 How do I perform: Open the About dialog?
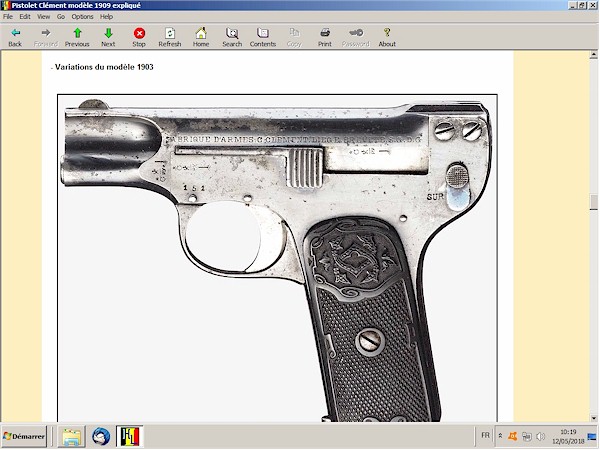[387, 37]
